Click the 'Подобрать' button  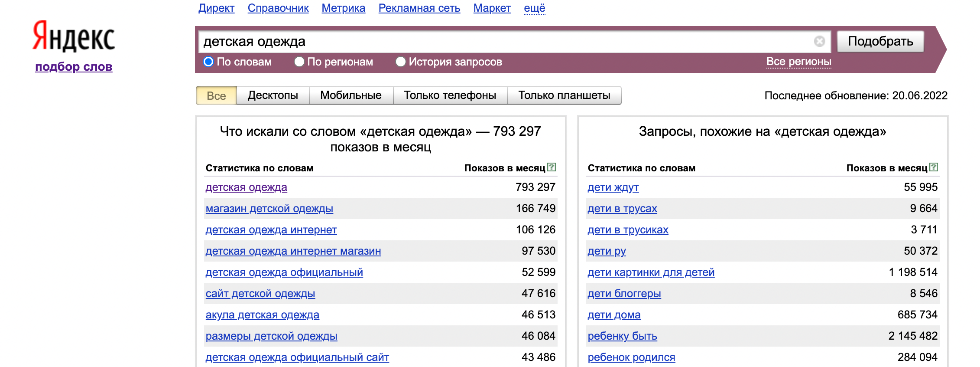click(x=880, y=41)
